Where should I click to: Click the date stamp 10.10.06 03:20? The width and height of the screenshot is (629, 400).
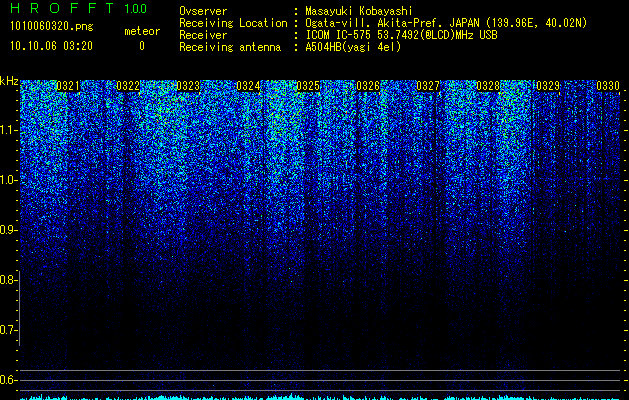coord(51,46)
